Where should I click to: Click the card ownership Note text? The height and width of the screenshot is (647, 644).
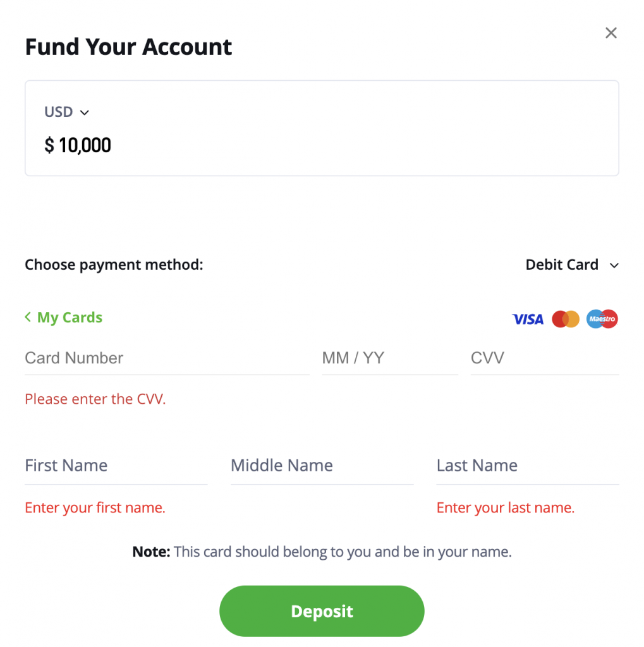pos(322,552)
